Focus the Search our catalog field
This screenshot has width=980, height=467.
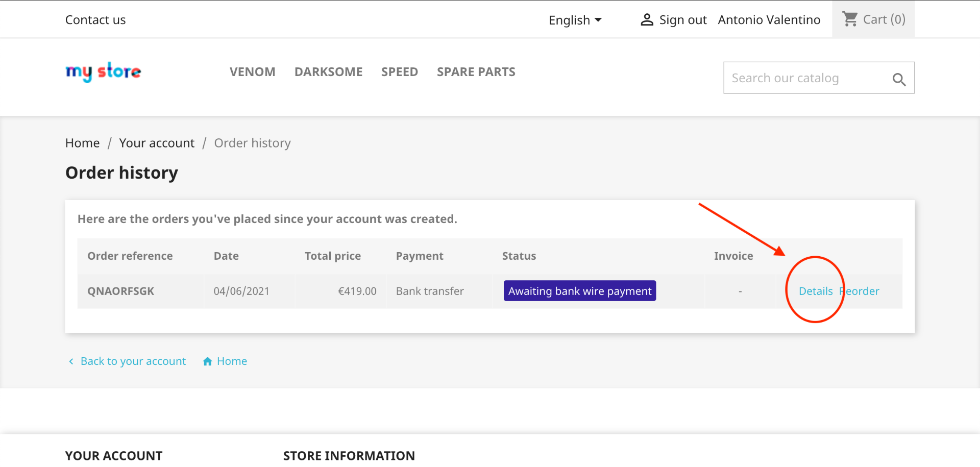tap(806, 78)
